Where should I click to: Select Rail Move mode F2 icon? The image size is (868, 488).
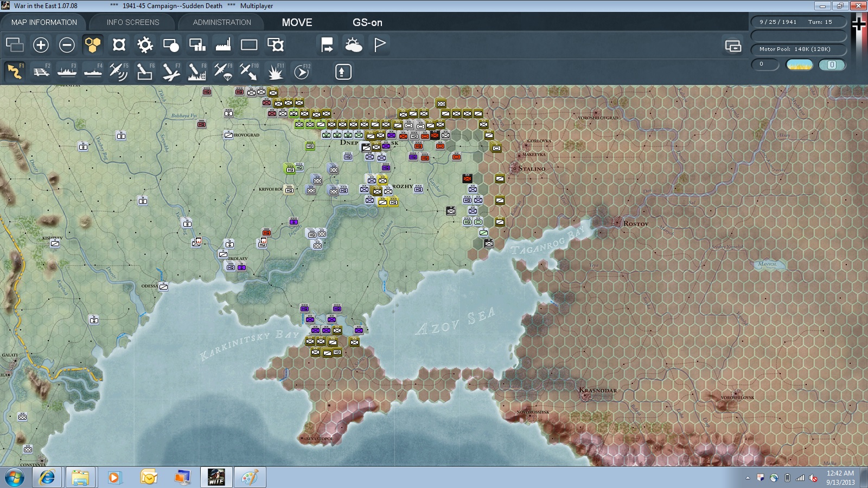click(x=41, y=72)
